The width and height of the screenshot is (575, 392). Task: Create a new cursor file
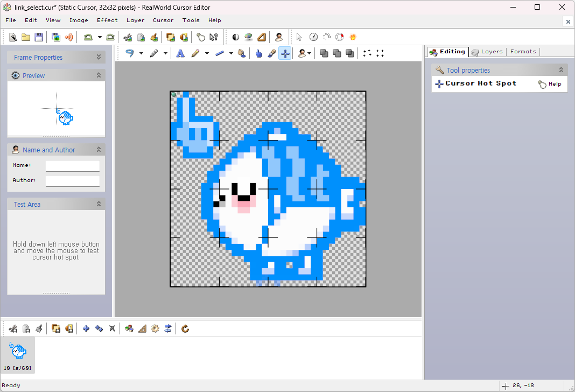click(12, 37)
